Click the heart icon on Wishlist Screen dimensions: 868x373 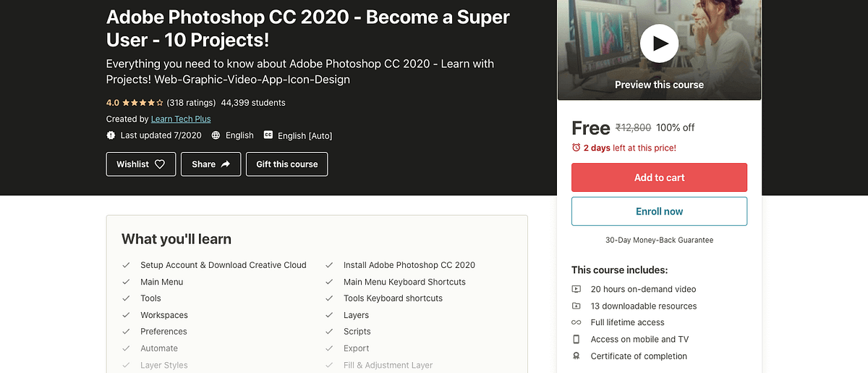tap(160, 164)
